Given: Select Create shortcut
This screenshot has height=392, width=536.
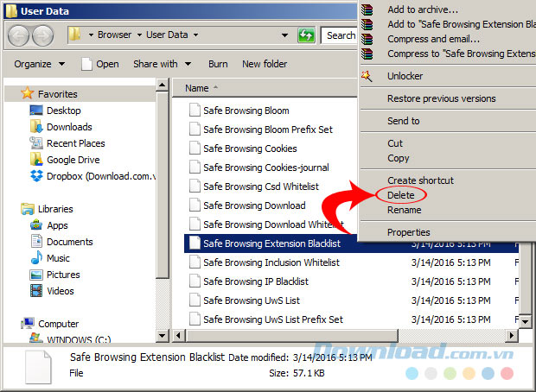Looking at the screenshot, I should coord(420,180).
